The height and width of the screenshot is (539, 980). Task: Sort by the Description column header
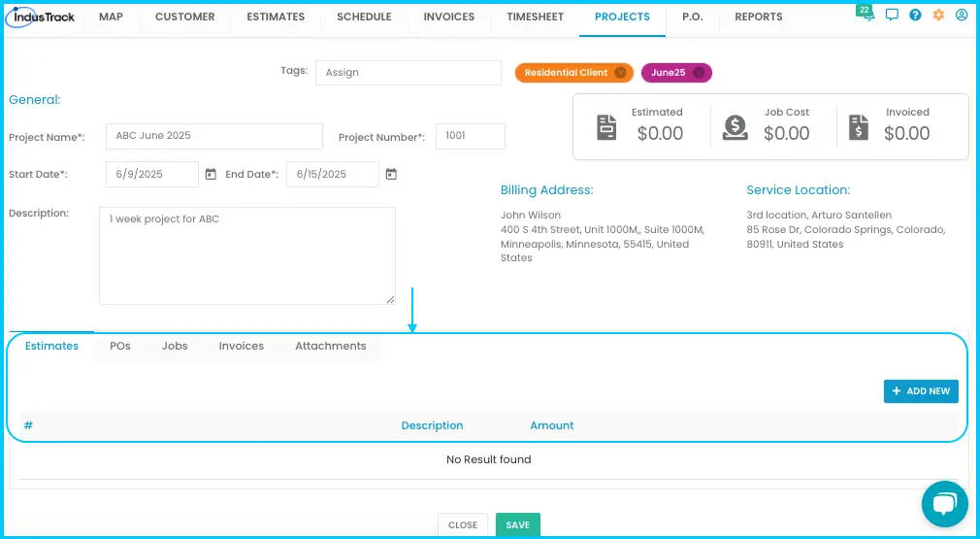point(432,425)
